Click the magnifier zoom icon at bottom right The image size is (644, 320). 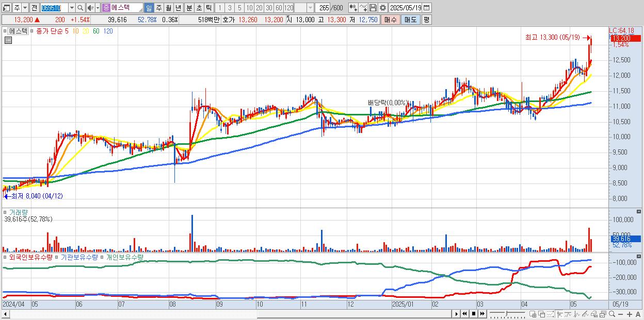611,314
